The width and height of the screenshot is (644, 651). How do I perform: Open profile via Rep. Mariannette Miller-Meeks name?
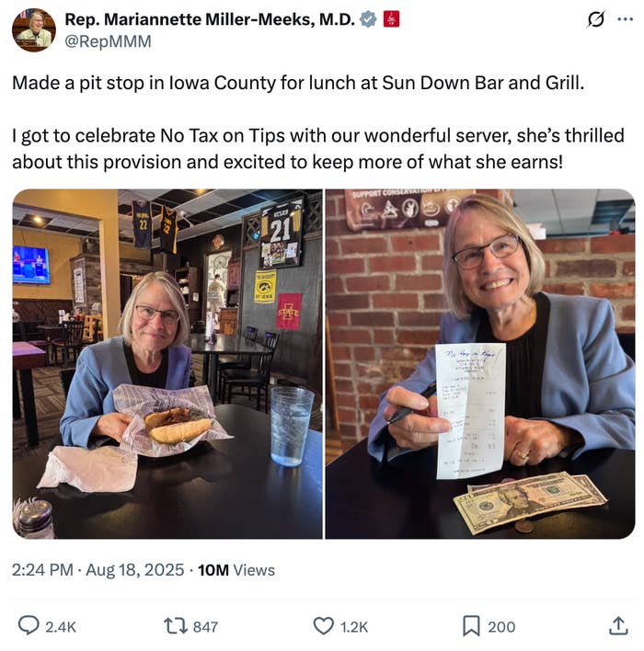[x=209, y=19]
